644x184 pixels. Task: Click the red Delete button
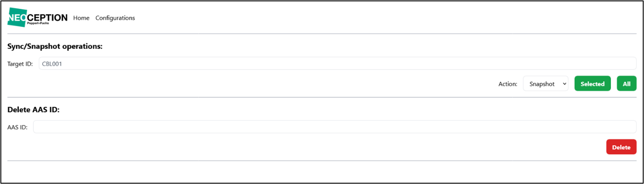621,147
